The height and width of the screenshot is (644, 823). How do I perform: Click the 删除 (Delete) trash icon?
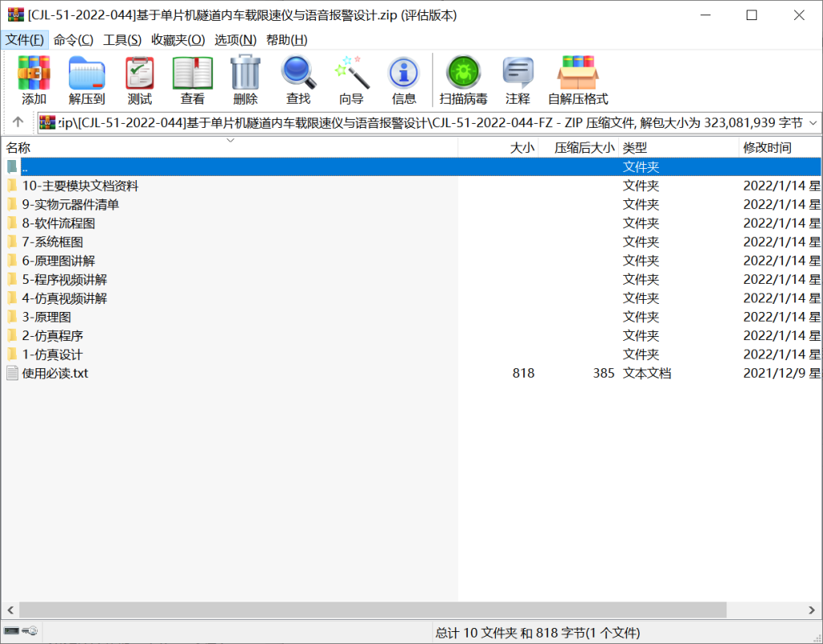coord(245,80)
